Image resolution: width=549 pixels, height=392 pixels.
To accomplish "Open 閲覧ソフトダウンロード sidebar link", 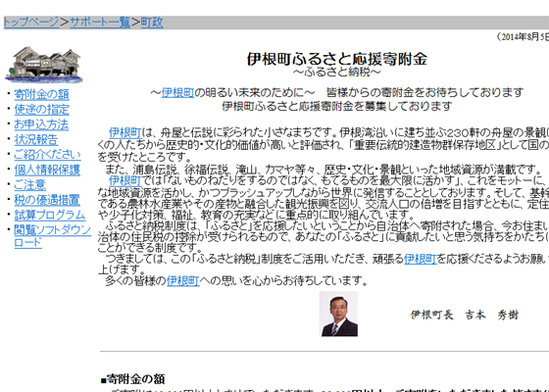I will click(53, 236).
